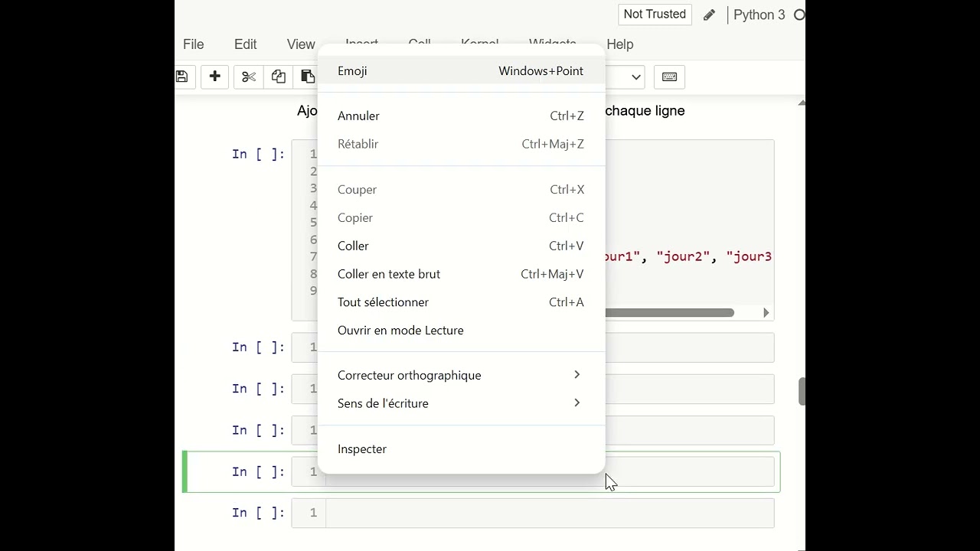Open the File menu
Image resolution: width=980 pixels, height=551 pixels.
(x=194, y=44)
